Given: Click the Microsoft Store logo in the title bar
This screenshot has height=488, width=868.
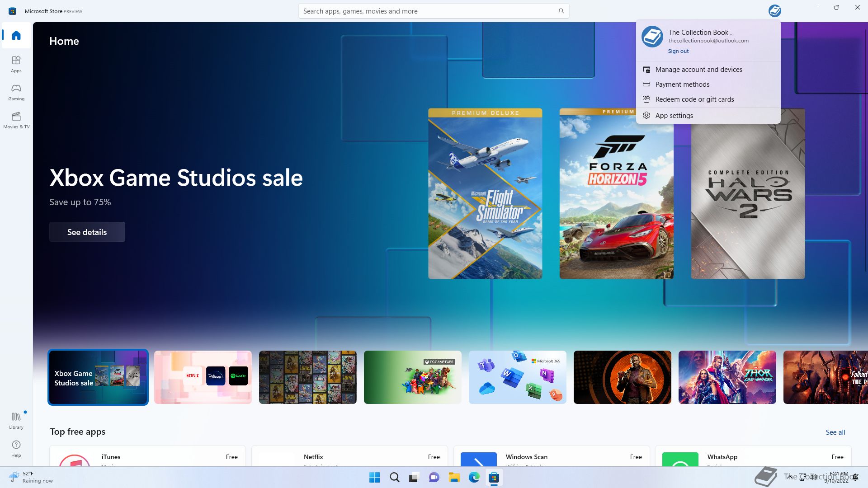Looking at the screenshot, I should [13, 11].
